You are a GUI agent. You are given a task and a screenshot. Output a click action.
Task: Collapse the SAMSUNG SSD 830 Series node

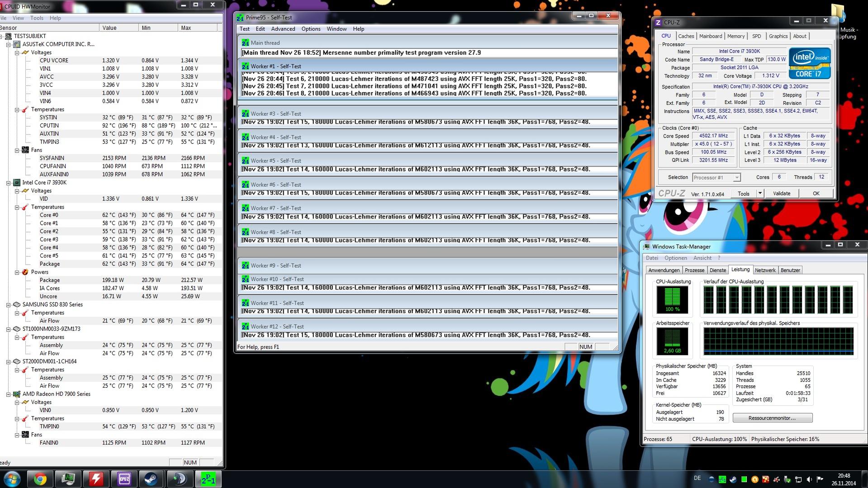tap(9, 305)
